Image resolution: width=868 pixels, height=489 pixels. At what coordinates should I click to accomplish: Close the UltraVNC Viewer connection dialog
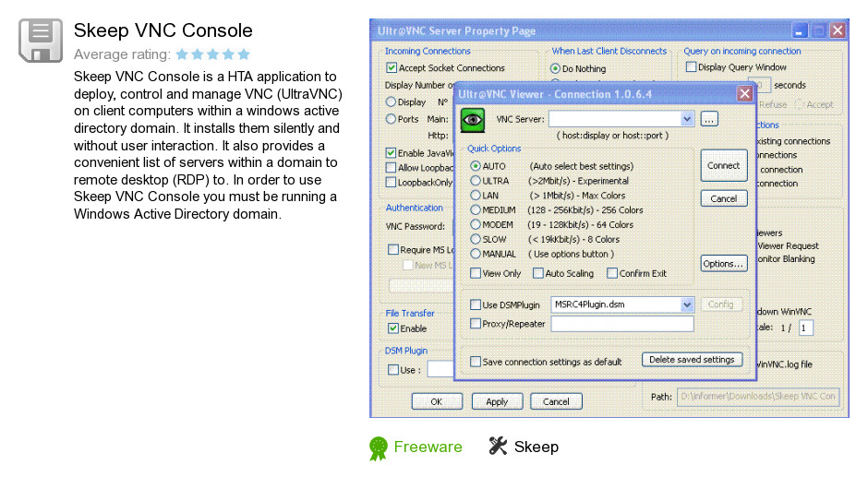tap(744, 94)
